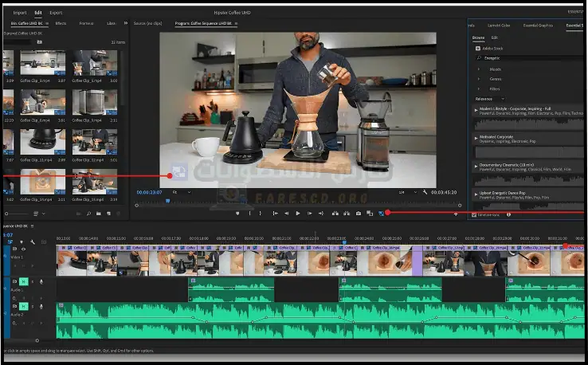Click the Export Frame camera icon
The height and width of the screenshot is (365, 588).
359,213
